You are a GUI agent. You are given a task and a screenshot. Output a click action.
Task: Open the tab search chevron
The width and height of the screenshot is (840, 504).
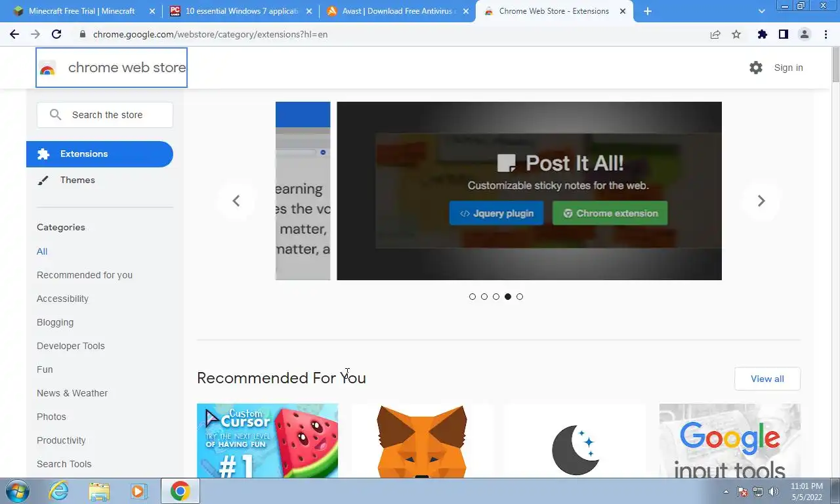(x=762, y=11)
